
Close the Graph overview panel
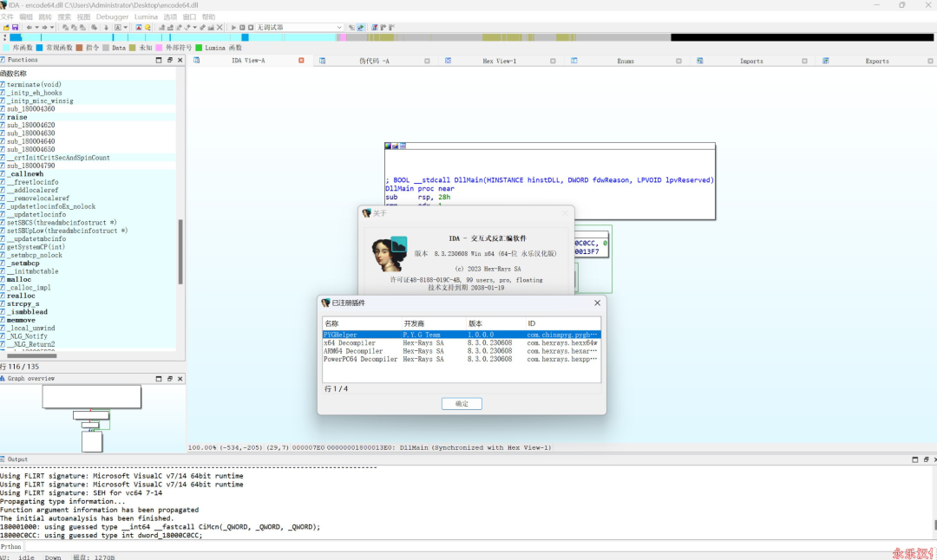coord(180,379)
